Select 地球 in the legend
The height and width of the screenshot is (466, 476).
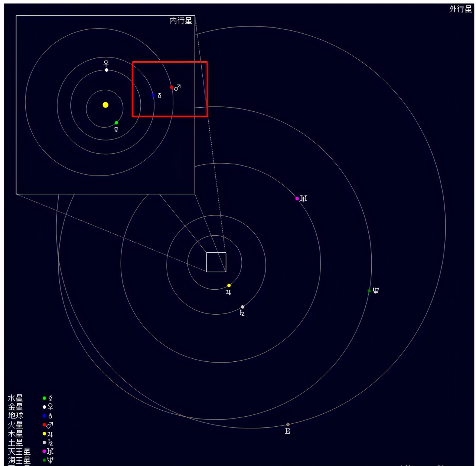[16, 416]
